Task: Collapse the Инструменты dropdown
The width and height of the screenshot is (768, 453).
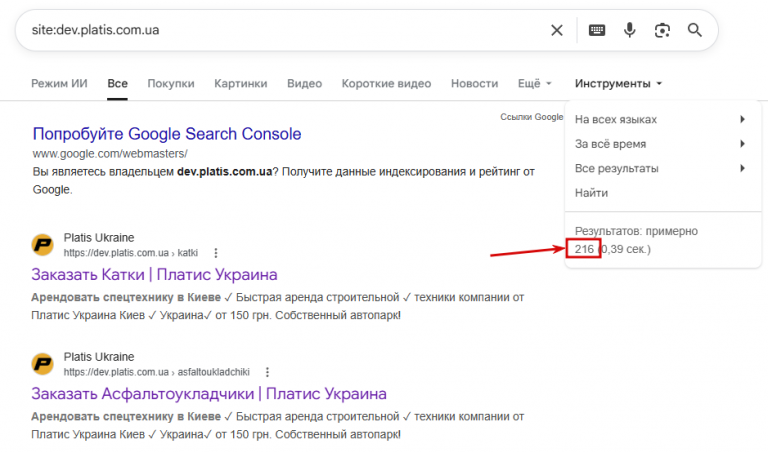Action: [x=618, y=83]
